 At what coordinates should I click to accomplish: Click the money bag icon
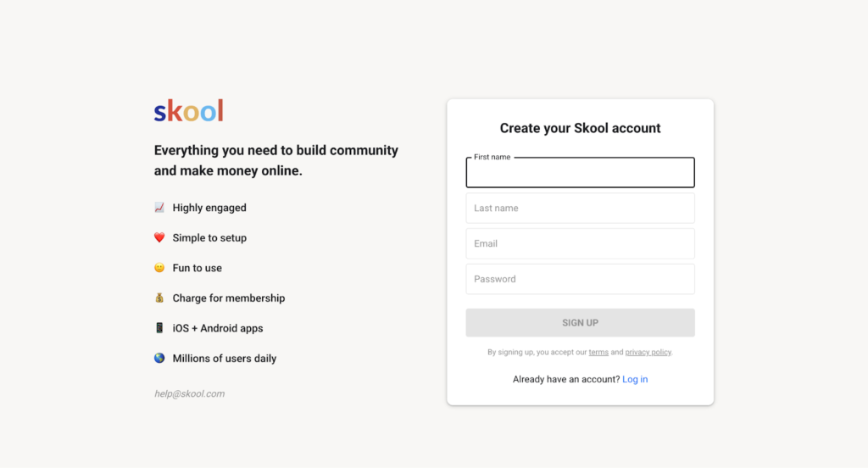pyautogui.click(x=159, y=298)
